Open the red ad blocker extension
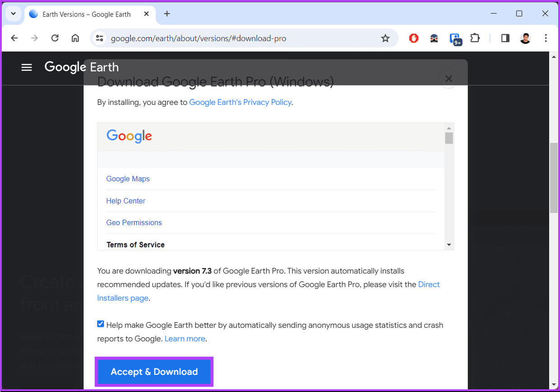Image resolution: width=560 pixels, height=392 pixels. point(414,38)
